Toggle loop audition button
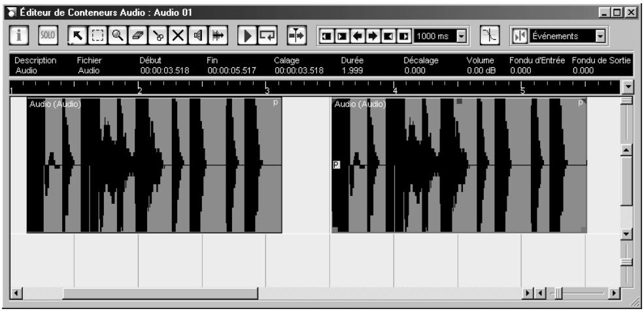The image size is (644, 311). (267, 36)
